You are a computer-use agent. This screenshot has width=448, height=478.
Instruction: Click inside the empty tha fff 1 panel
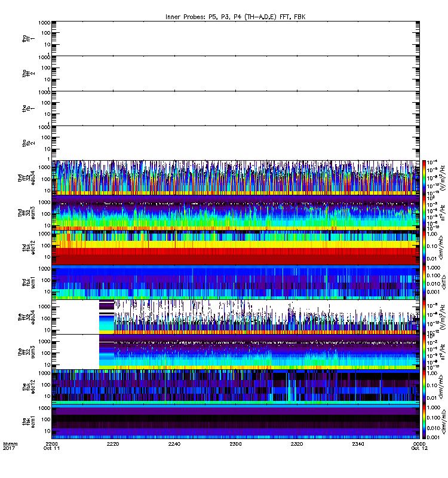pos(235,38)
